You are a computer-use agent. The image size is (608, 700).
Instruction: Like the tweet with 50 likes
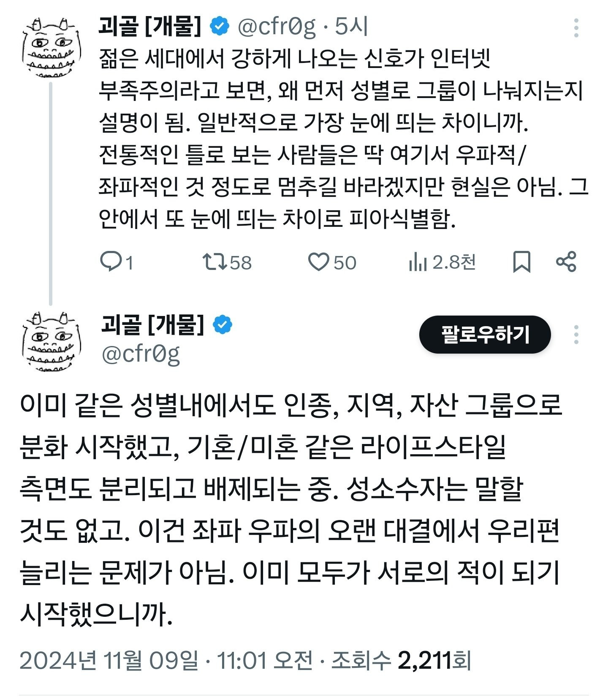tap(318, 262)
